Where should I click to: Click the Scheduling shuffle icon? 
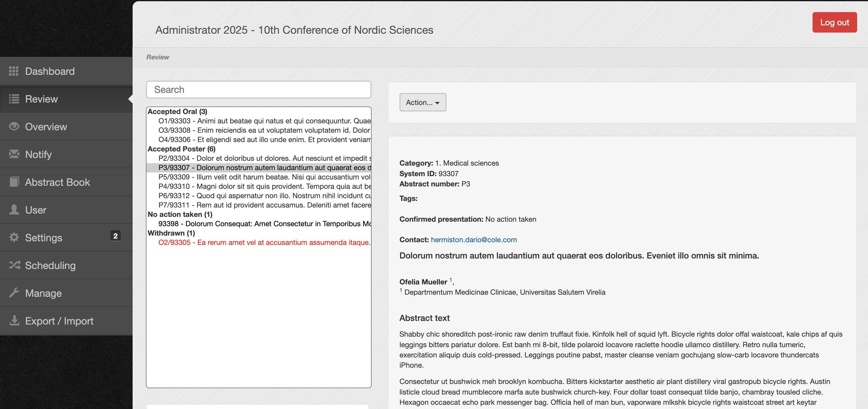pos(14,265)
